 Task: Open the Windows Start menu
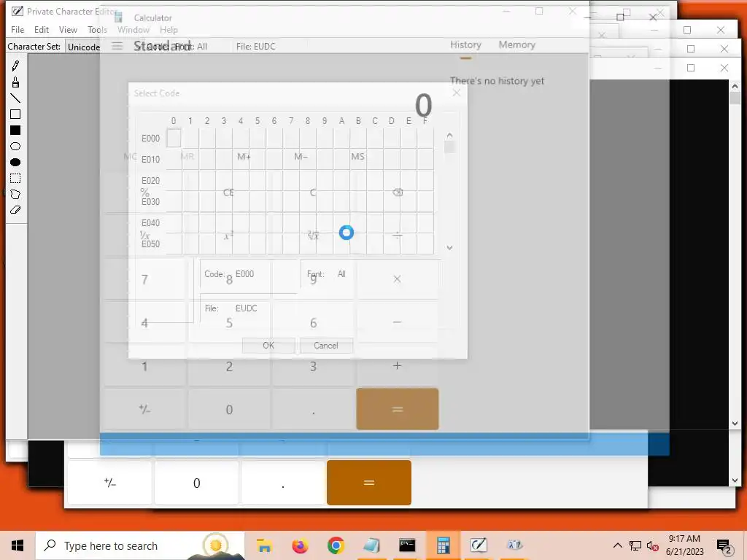pyautogui.click(x=18, y=545)
